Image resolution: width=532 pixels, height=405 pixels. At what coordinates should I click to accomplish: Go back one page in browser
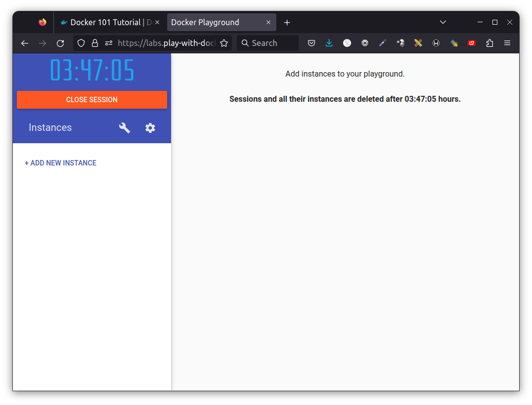(x=25, y=43)
